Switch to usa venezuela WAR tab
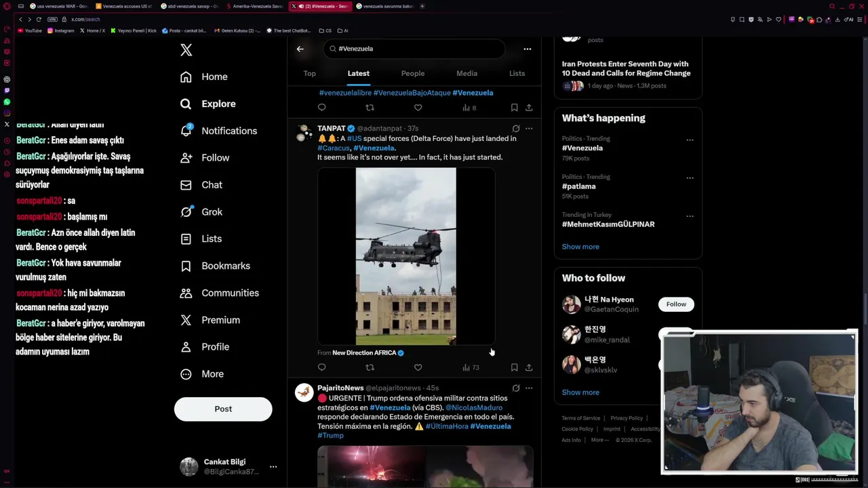This screenshot has width=868, height=488. (x=60, y=6)
